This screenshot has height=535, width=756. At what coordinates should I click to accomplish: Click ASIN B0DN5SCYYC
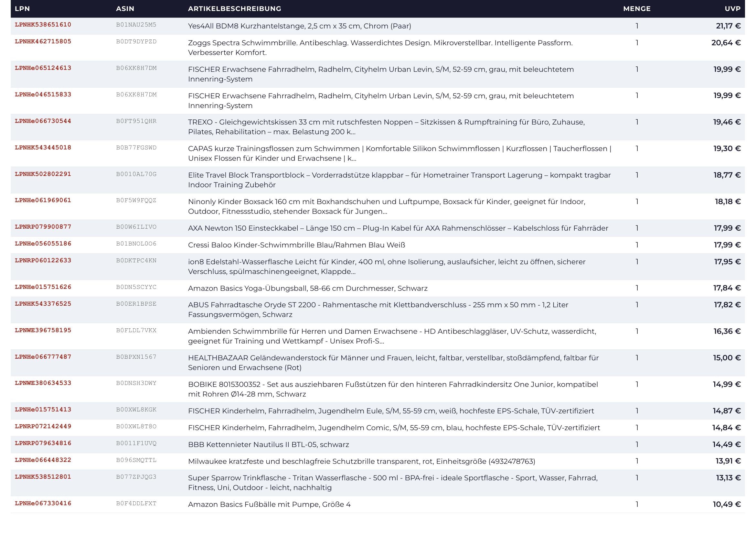(x=136, y=287)
